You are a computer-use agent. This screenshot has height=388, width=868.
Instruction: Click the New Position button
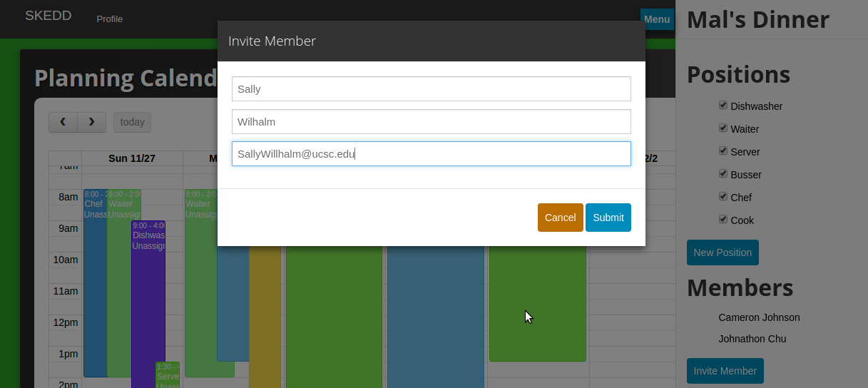click(x=723, y=252)
